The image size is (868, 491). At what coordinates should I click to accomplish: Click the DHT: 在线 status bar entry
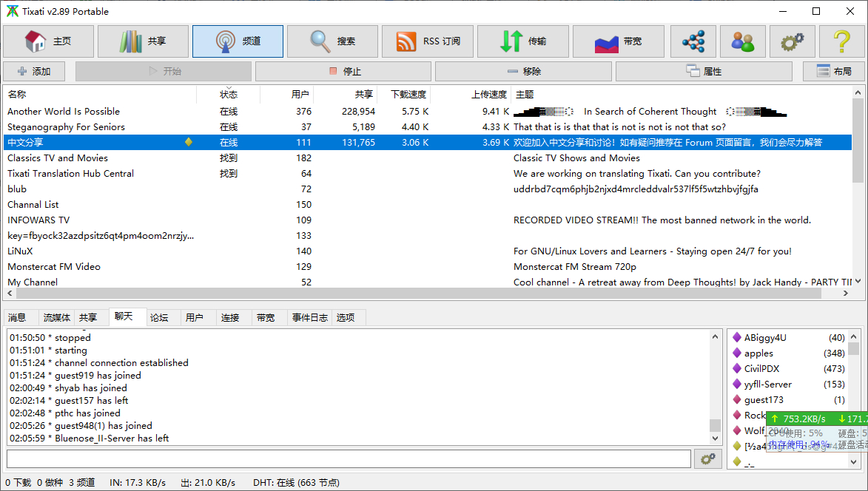coord(296,483)
